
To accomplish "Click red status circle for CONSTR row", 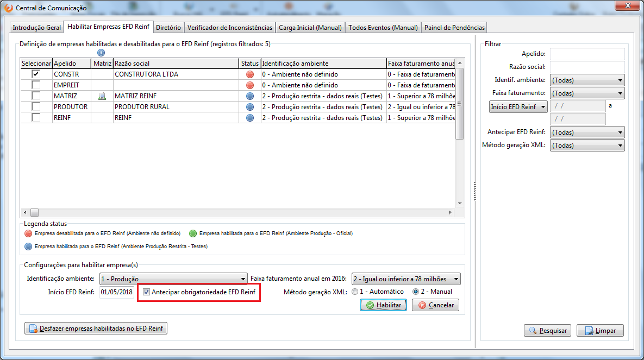I will [250, 74].
